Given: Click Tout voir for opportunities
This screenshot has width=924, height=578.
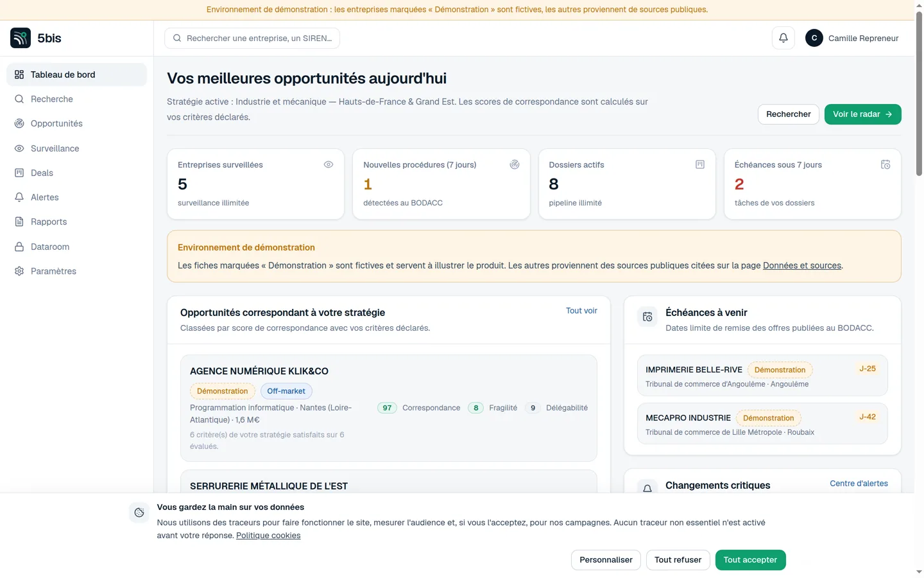Looking at the screenshot, I should [581, 311].
